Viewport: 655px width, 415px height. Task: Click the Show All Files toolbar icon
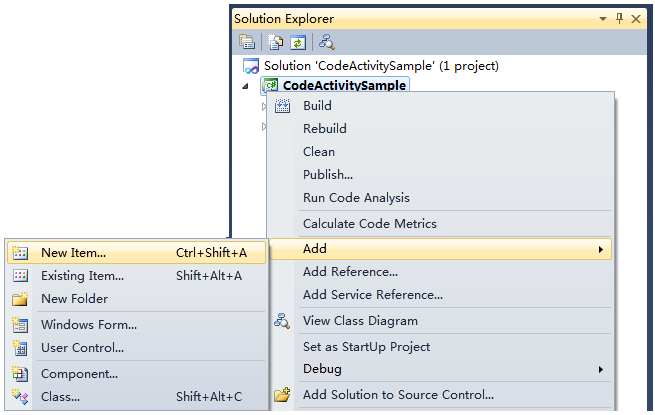pyautogui.click(x=276, y=42)
